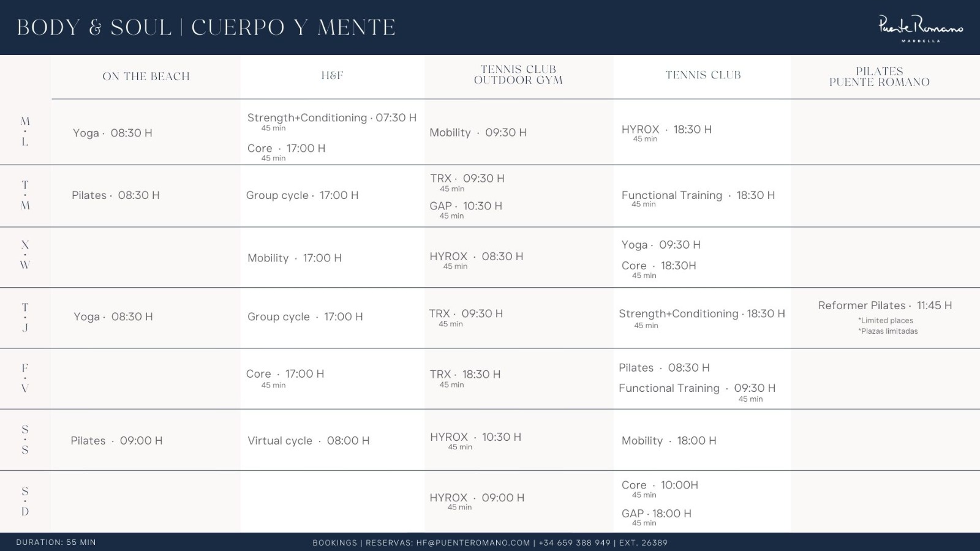
Task: Select the H&F column header
Action: click(x=332, y=75)
